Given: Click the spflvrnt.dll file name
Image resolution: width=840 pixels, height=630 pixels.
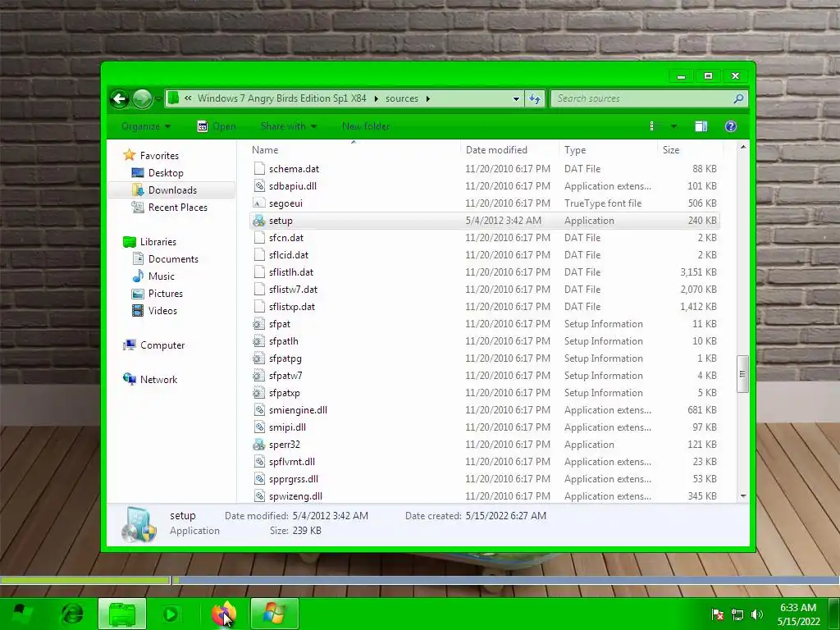Looking at the screenshot, I should (292, 462).
